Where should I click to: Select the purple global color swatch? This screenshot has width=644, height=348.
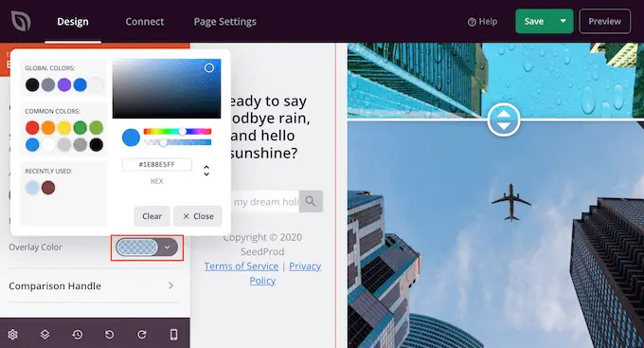pyautogui.click(x=64, y=84)
